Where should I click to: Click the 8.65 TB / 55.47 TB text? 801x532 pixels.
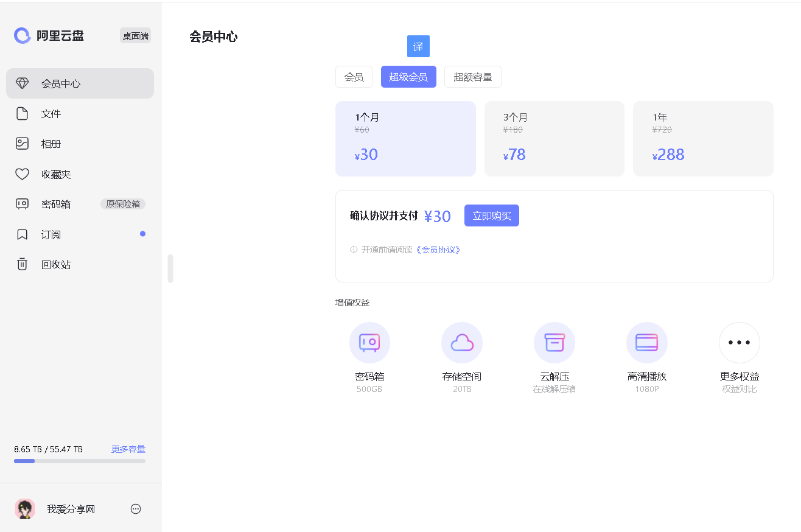(48, 449)
